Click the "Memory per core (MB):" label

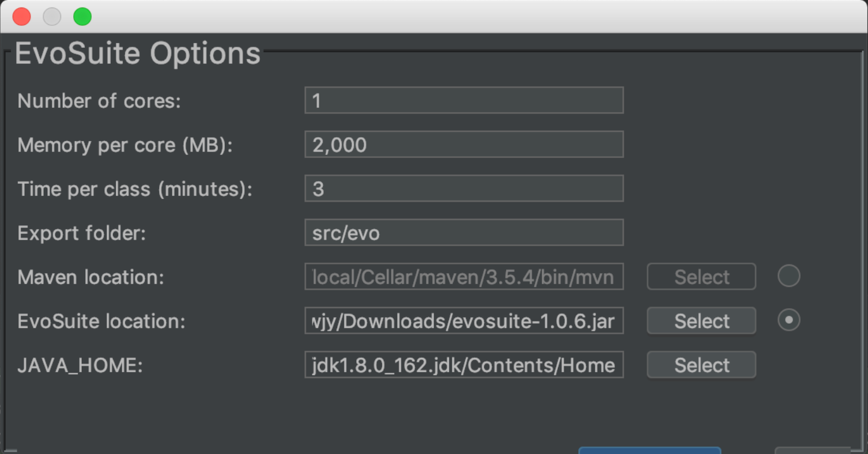point(125,145)
